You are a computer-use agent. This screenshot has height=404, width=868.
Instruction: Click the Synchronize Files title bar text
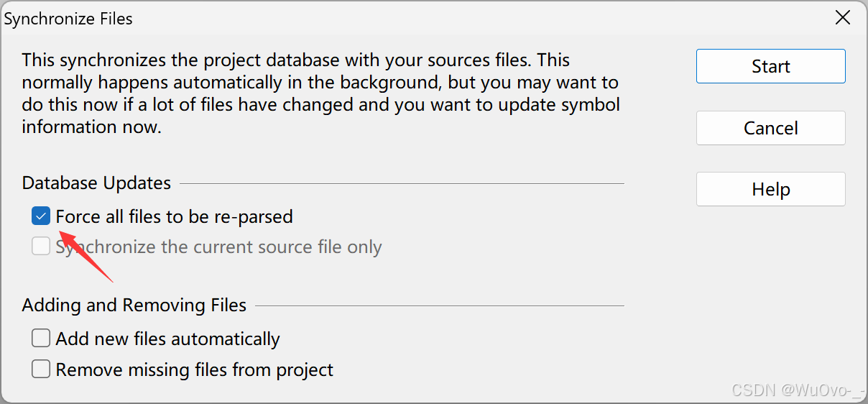pos(68,19)
